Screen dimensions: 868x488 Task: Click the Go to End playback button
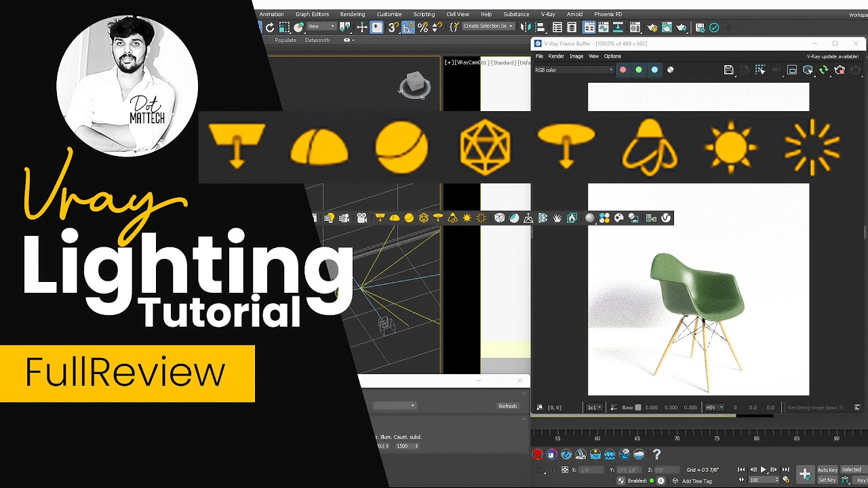pyautogui.click(x=785, y=469)
